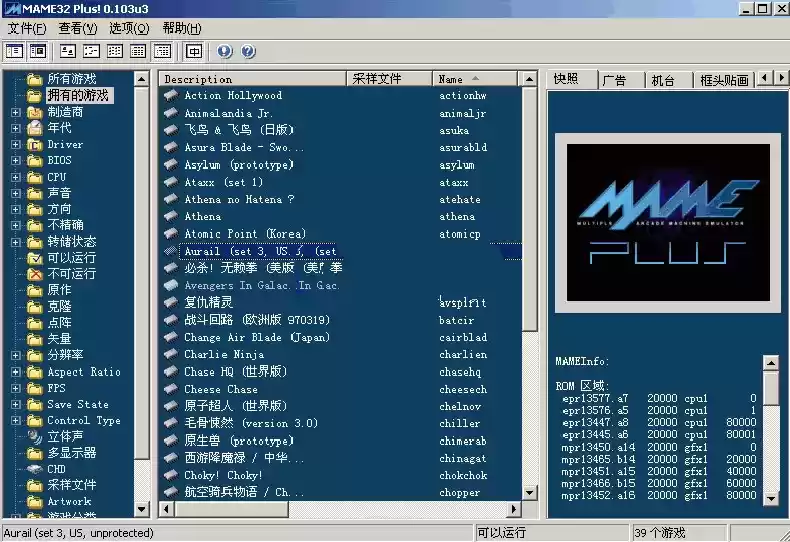
Task: Expand the Control Type tree node
Action: pos(16,421)
